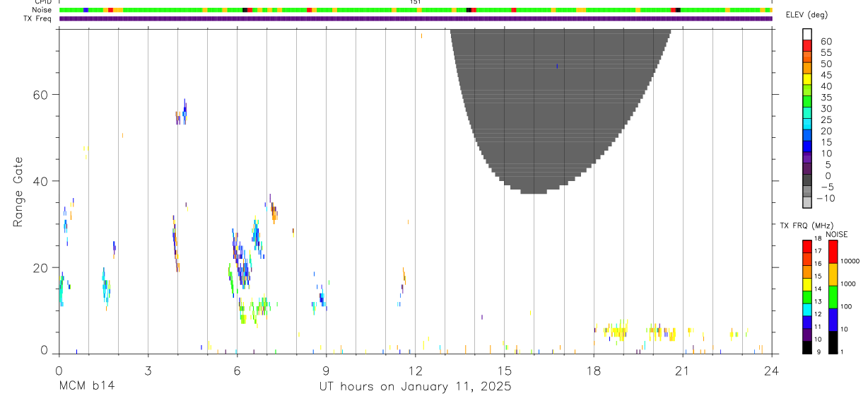Click the y-axis tick label '40'
868x401 pixels.
(x=40, y=182)
